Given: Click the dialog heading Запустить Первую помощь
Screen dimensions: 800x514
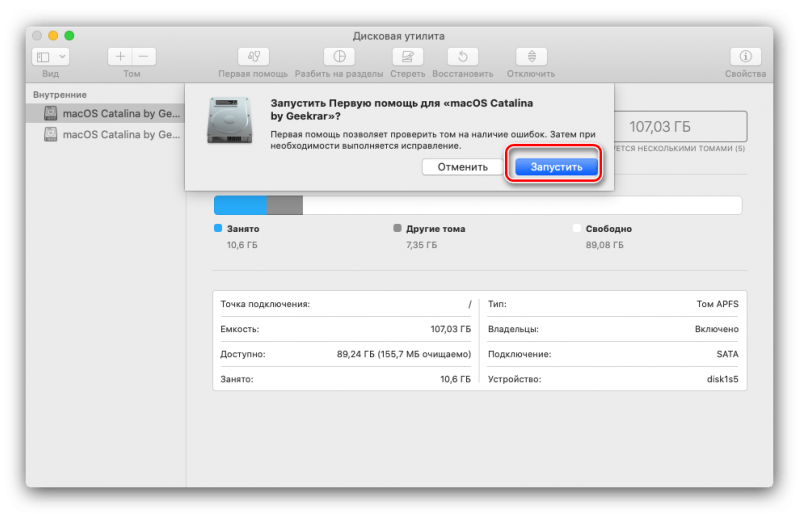Looking at the screenshot, I should [x=402, y=109].
